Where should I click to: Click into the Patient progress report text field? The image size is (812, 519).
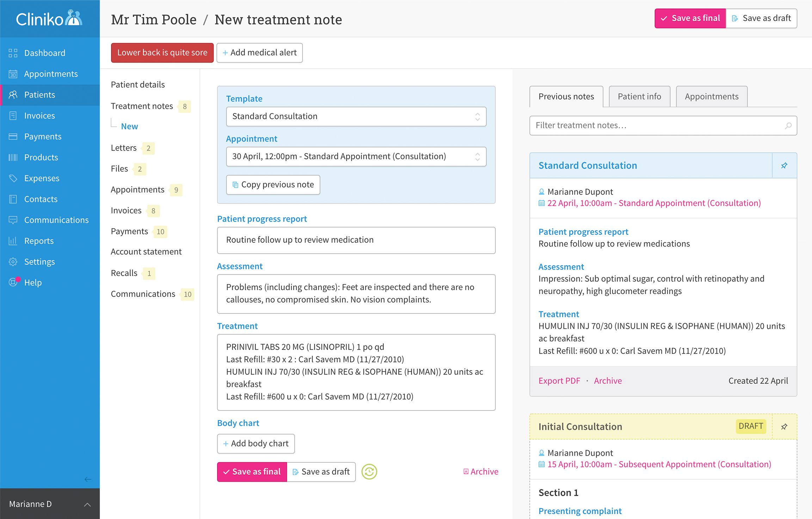[x=356, y=240]
